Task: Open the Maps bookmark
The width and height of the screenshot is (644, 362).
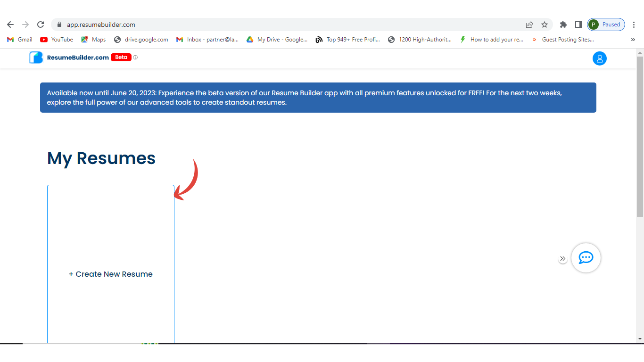Action: [x=93, y=40]
